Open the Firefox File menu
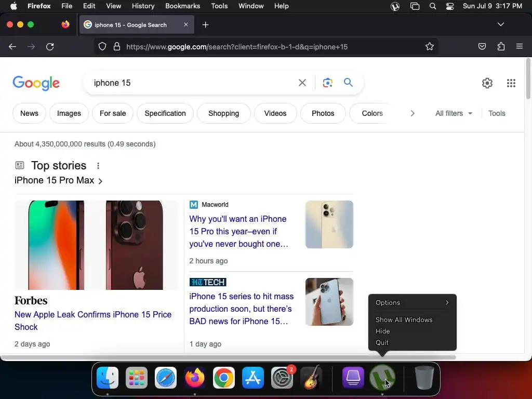Image resolution: width=532 pixels, height=399 pixels. pyautogui.click(x=67, y=6)
